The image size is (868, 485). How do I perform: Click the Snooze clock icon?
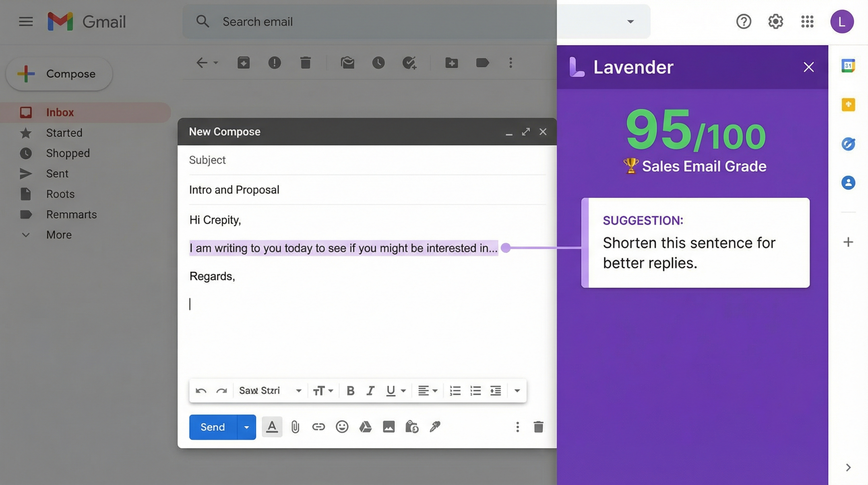click(378, 63)
